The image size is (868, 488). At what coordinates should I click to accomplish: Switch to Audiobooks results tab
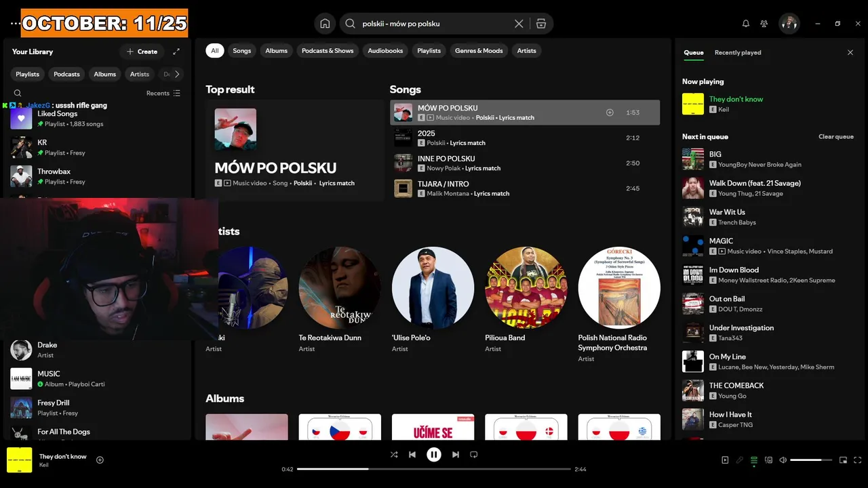(385, 51)
